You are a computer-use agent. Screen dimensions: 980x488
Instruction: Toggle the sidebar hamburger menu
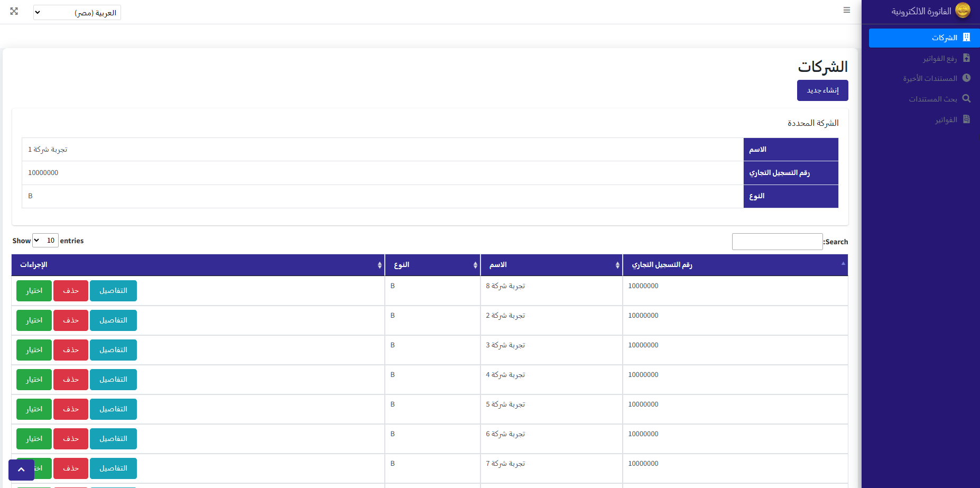pos(847,10)
